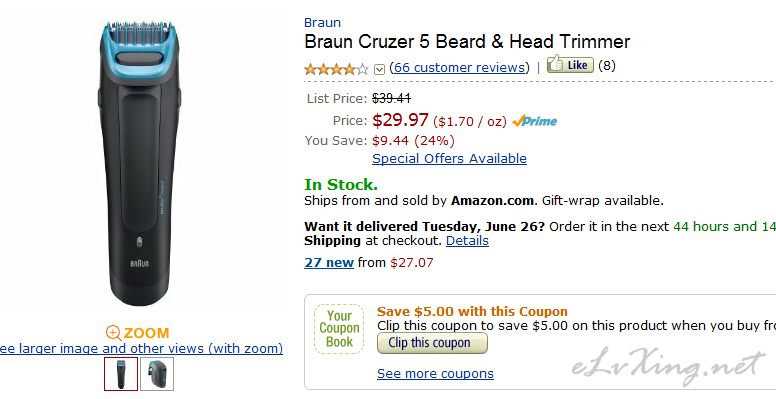The height and width of the screenshot is (399, 776).
Task: Click the main Braun trimmer product image
Action: [140, 163]
